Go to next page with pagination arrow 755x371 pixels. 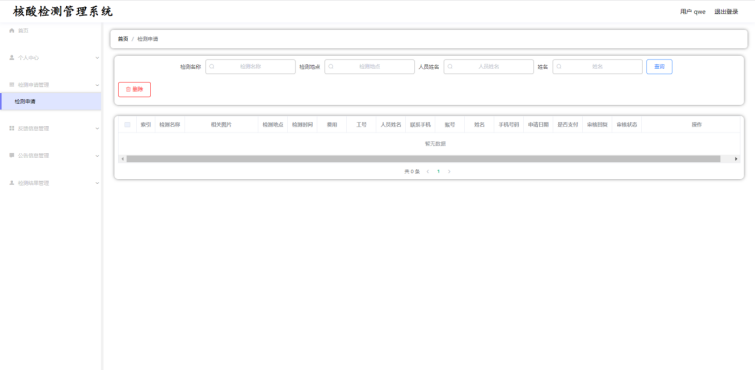tap(449, 171)
